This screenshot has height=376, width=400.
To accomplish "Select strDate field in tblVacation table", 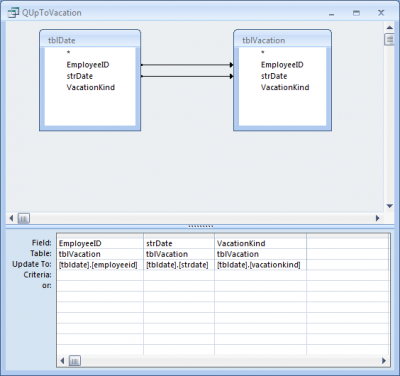I will click(x=274, y=76).
